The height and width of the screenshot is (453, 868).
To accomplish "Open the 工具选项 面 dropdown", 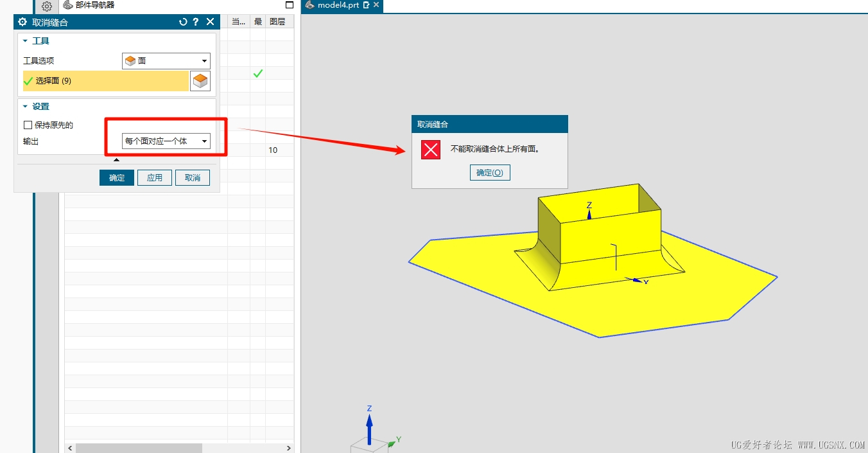I will [166, 61].
